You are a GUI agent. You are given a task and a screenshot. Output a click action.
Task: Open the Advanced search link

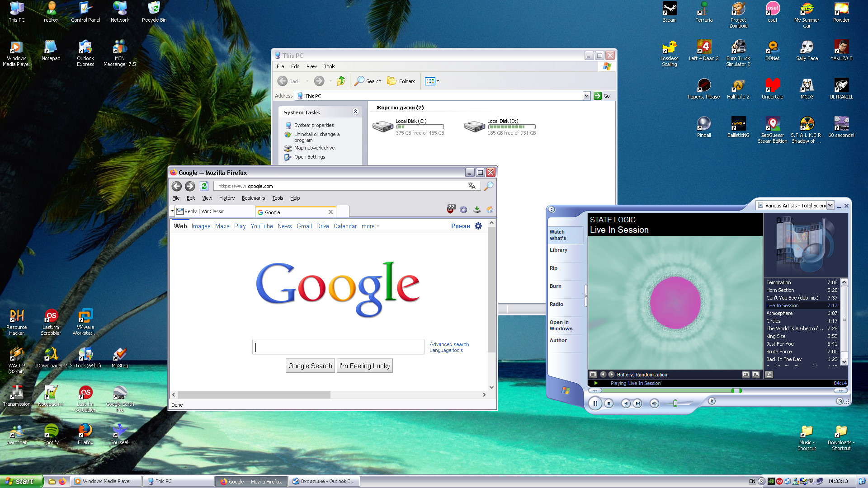click(449, 344)
